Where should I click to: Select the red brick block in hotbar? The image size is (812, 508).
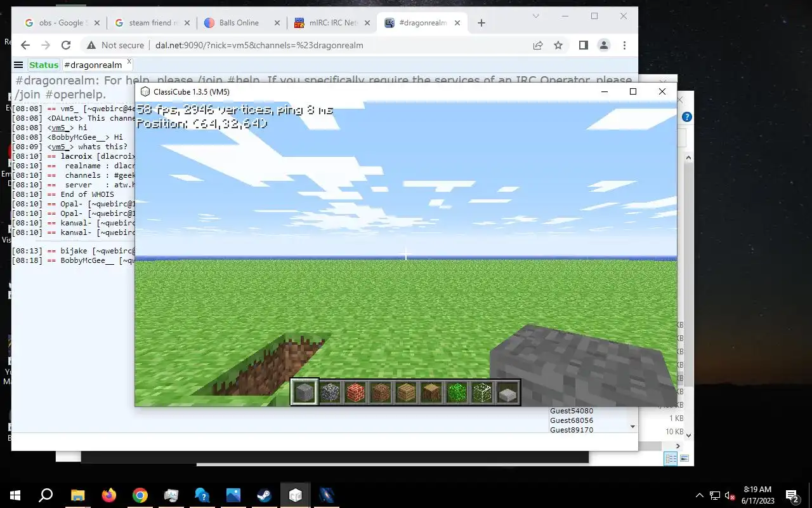click(x=355, y=392)
